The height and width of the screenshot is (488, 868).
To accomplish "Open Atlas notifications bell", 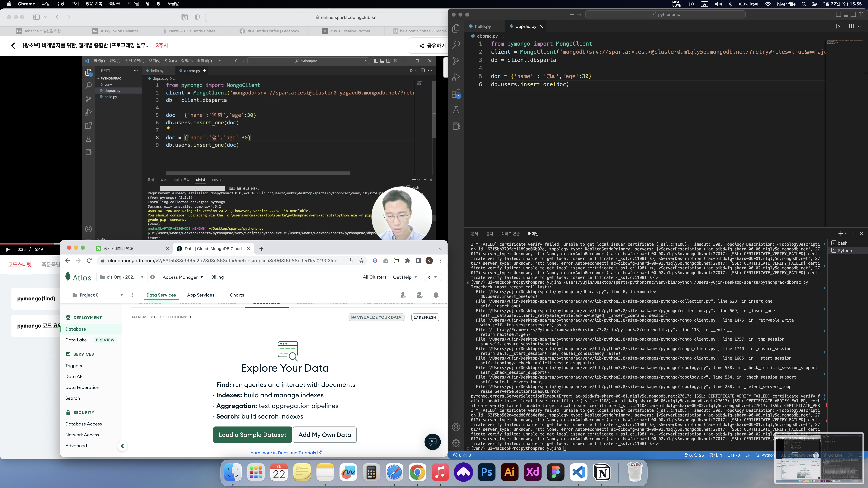I will pos(436,295).
